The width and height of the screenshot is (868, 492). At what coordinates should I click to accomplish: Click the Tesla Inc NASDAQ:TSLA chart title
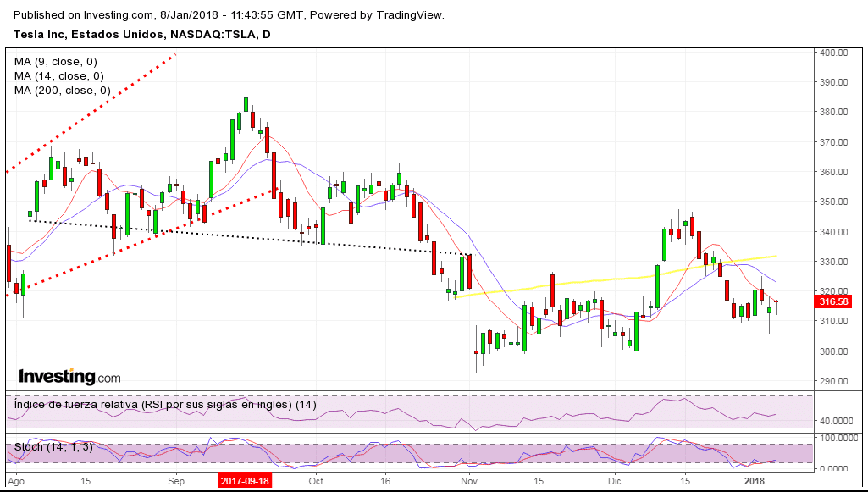(142, 35)
